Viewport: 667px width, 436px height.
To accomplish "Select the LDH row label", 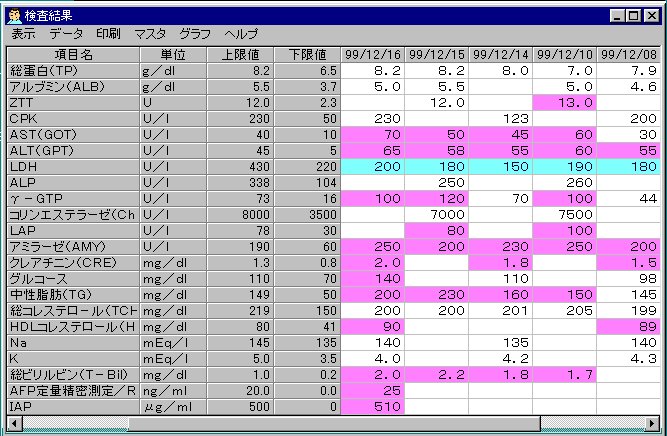I will coord(73,166).
